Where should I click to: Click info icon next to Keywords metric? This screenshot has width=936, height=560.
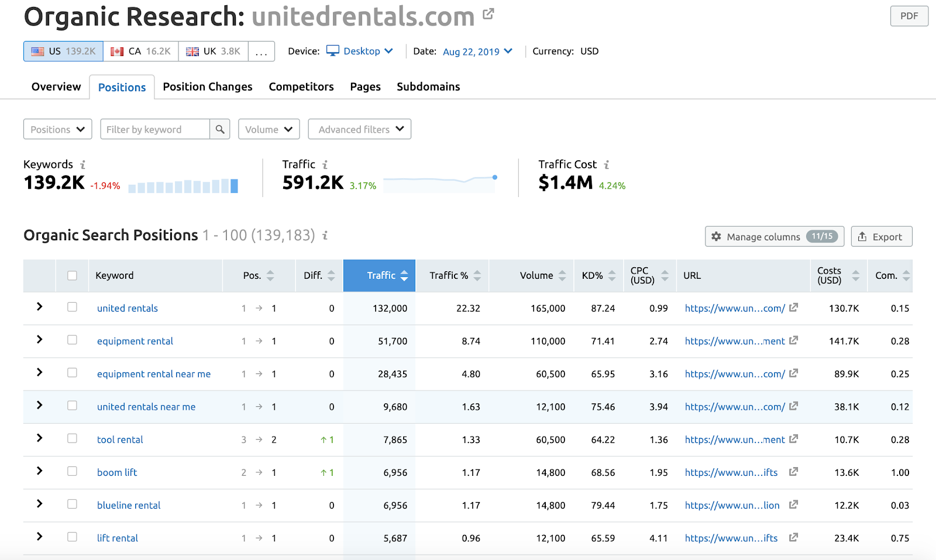pos(82,165)
